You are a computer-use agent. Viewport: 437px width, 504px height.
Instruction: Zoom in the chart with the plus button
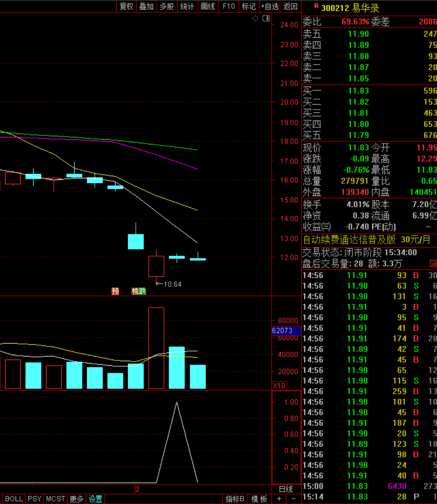click(279, 499)
